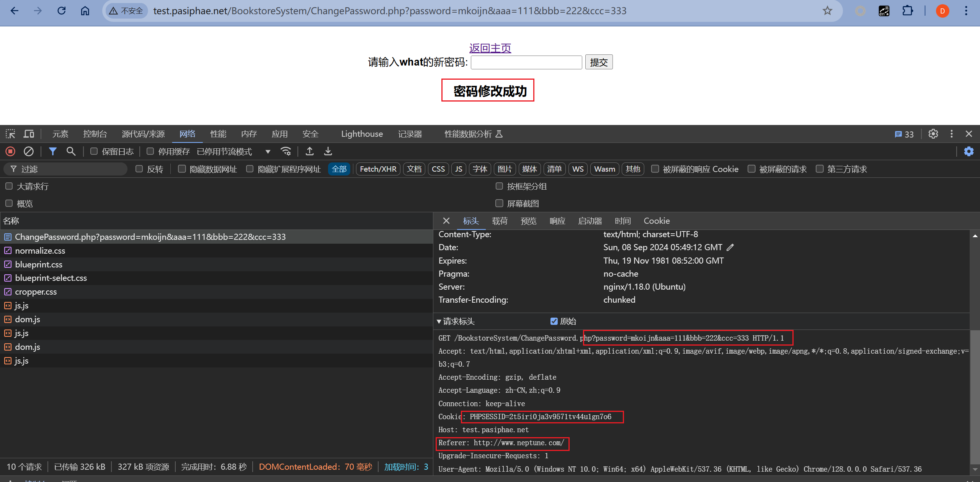Viewport: 980px width, 482px height.
Task: Open the 响应 details tab
Action: pyautogui.click(x=557, y=221)
